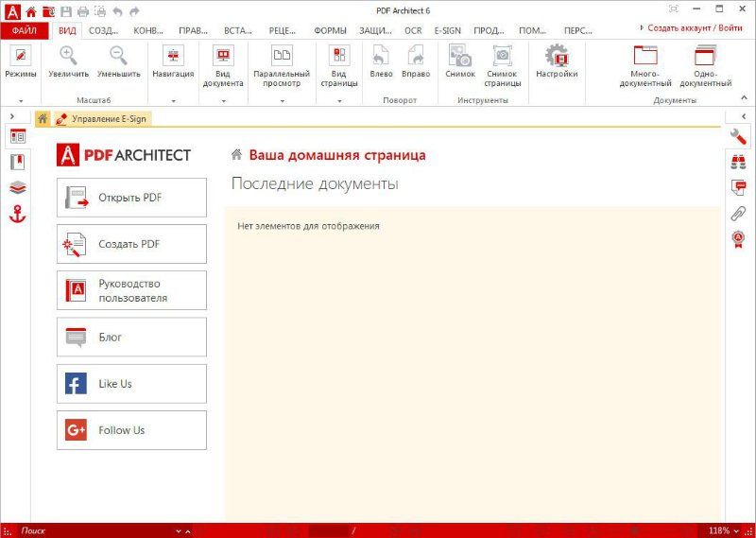Expand Параллельный просмотр dropdown arrow
The image size is (756, 538).
pyautogui.click(x=282, y=101)
